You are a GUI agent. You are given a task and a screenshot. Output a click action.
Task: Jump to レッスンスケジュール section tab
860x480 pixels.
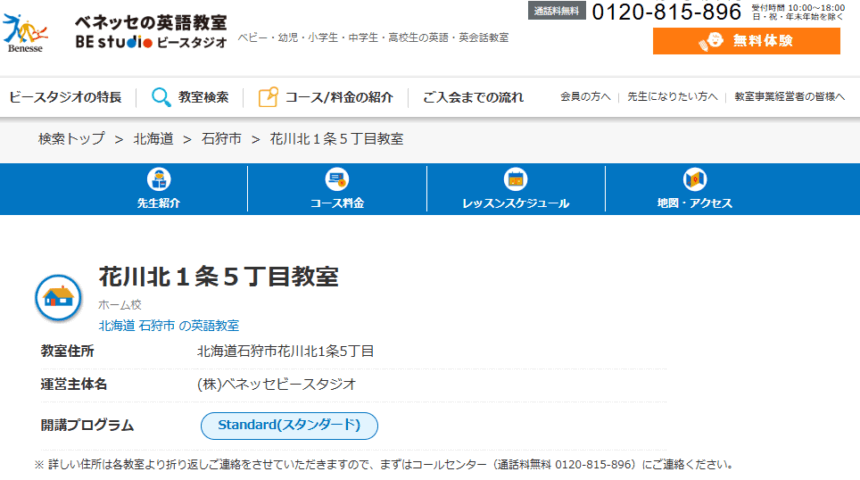point(516,189)
